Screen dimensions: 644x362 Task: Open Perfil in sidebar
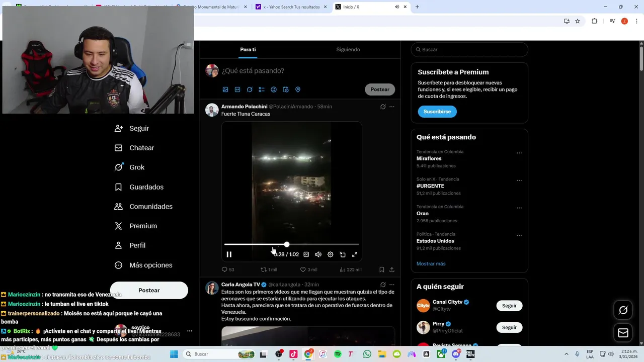[130, 245]
